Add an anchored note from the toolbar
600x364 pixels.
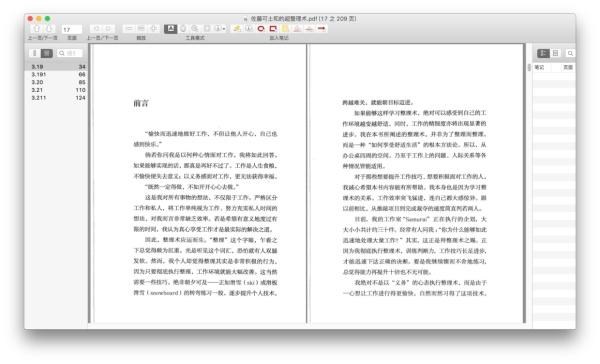point(249,29)
